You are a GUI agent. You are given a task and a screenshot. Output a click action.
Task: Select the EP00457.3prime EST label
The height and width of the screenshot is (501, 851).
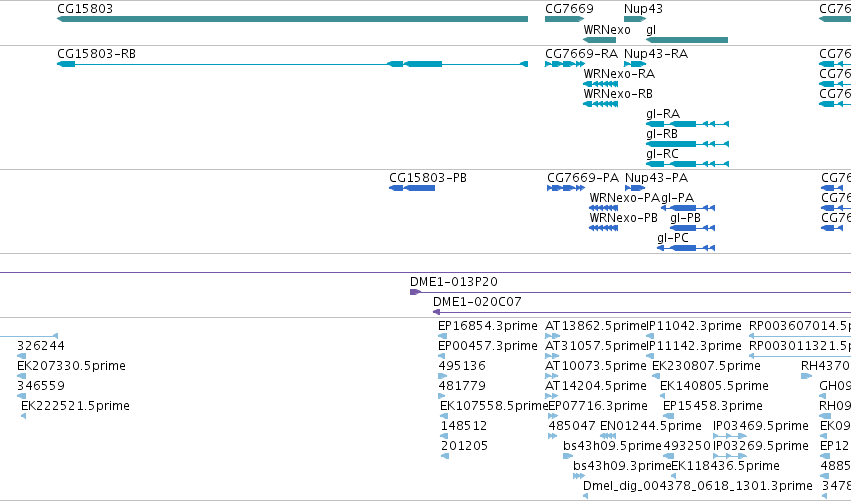488,346
